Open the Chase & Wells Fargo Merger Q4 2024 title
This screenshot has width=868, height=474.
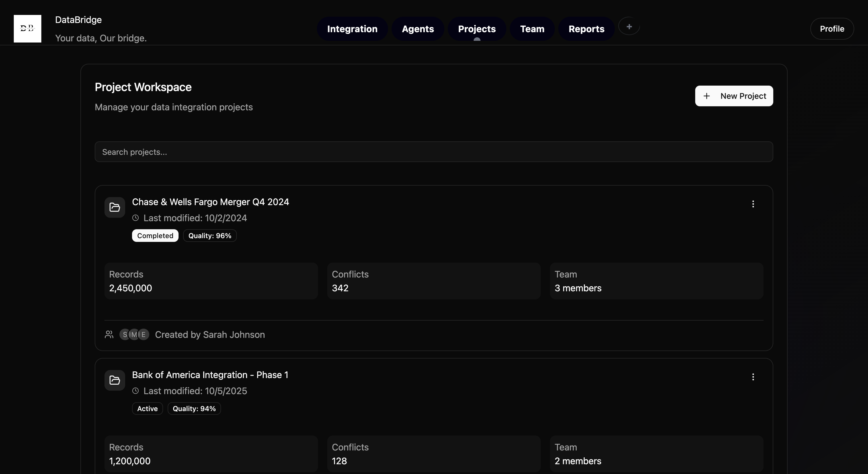point(210,202)
